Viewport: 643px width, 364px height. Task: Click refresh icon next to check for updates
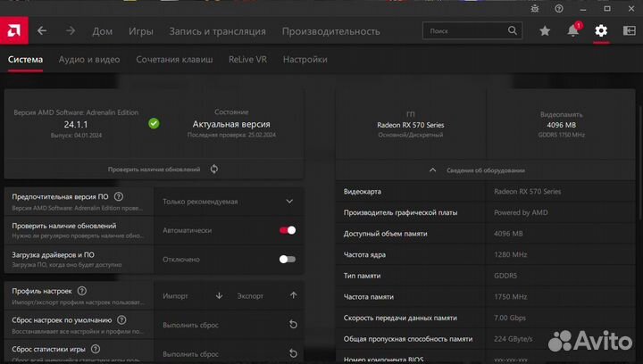tap(214, 170)
